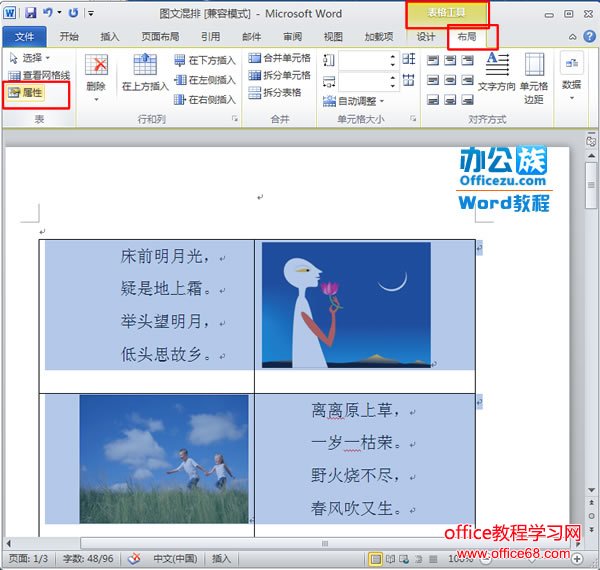The width and height of the screenshot is (600, 570).
Task: Switch to the 插入 ribbon tab
Action: pyautogui.click(x=110, y=37)
